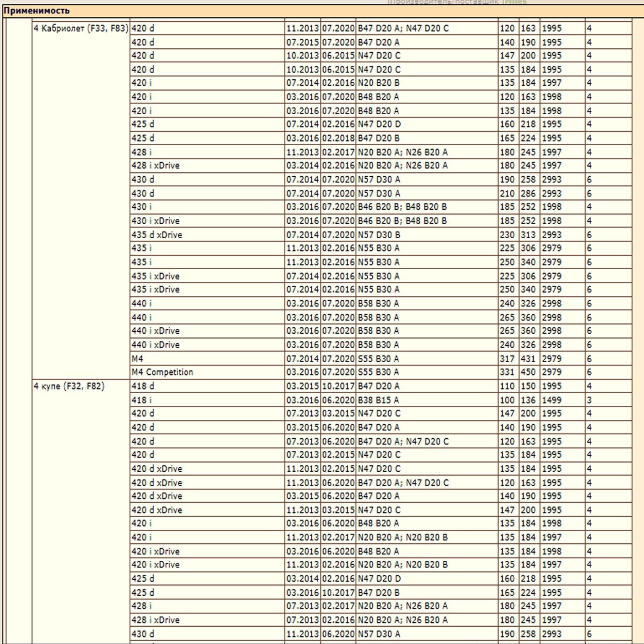Select the 331 kW power cell
The width and height of the screenshot is (644, 644).
[507, 372]
